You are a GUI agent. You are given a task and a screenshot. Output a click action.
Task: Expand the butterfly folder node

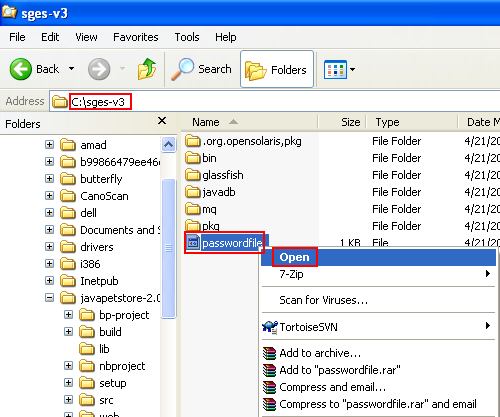[49, 179]
